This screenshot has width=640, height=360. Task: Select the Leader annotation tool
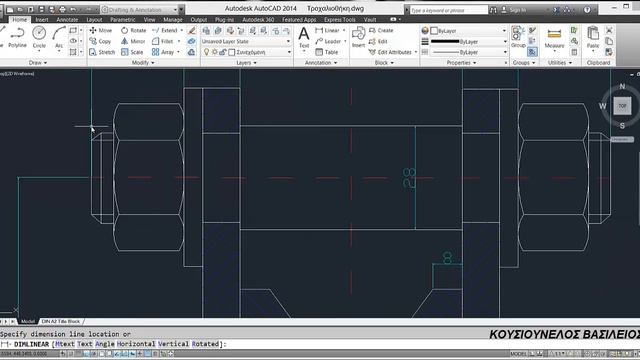point(328,41)
